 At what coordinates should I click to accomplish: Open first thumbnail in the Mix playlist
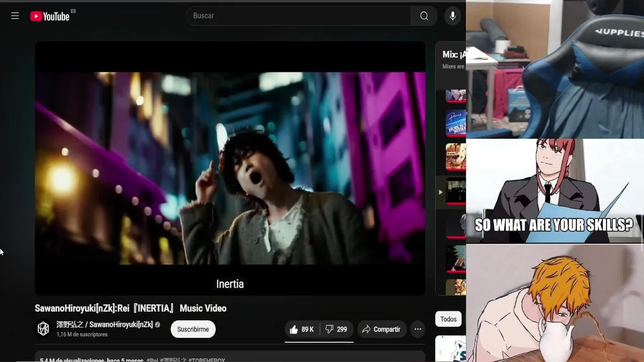click(456, 96)
